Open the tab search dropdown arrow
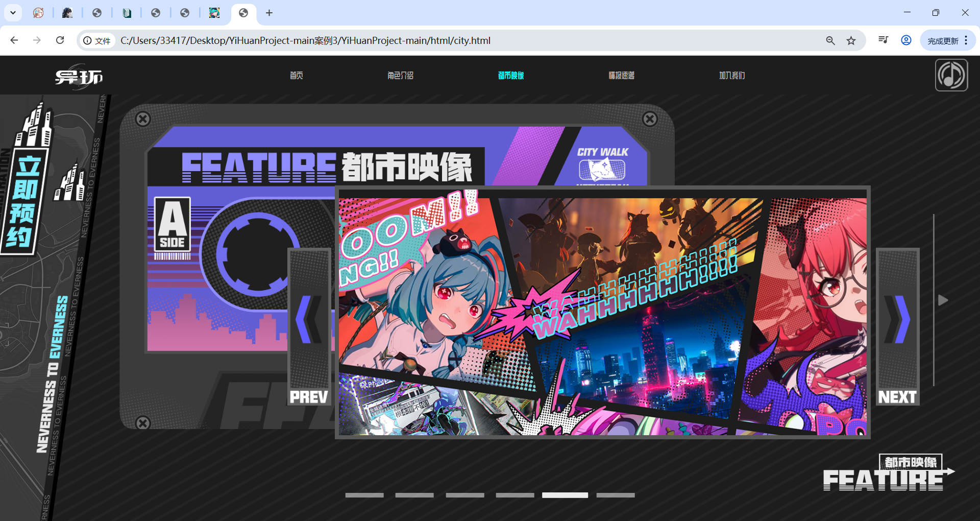 pos(13,13)
